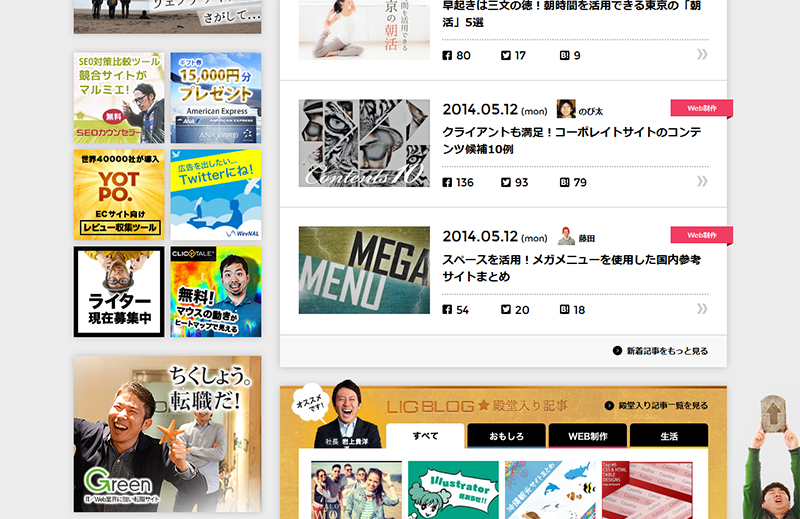Click Hatena bookmark icon showing 9
Viewport: 800px width, 519px height.
click(564, 55)
